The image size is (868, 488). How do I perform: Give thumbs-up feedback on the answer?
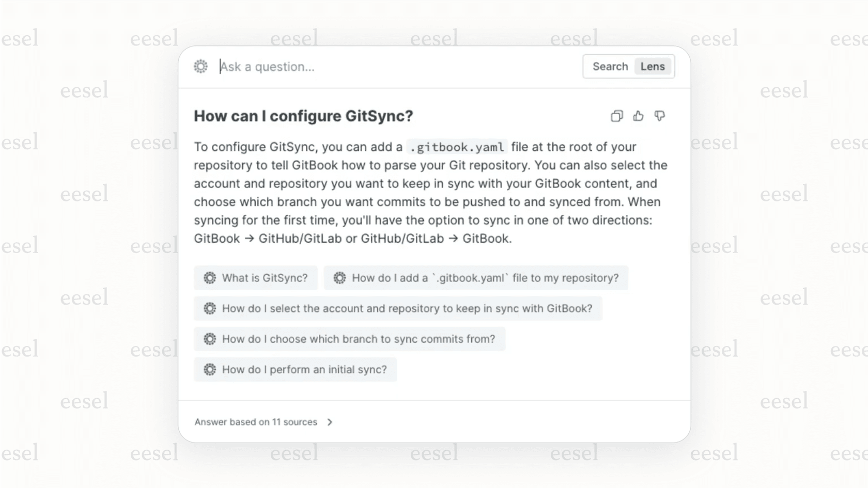tap(638, 116)
